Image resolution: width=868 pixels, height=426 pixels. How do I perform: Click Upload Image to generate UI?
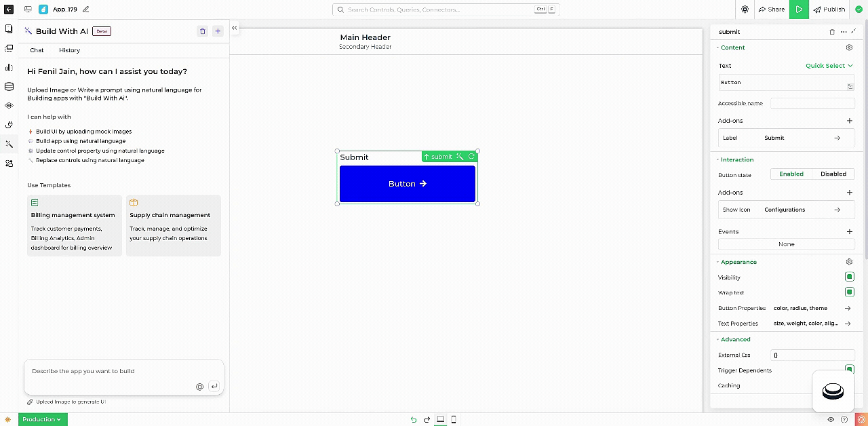66,402
